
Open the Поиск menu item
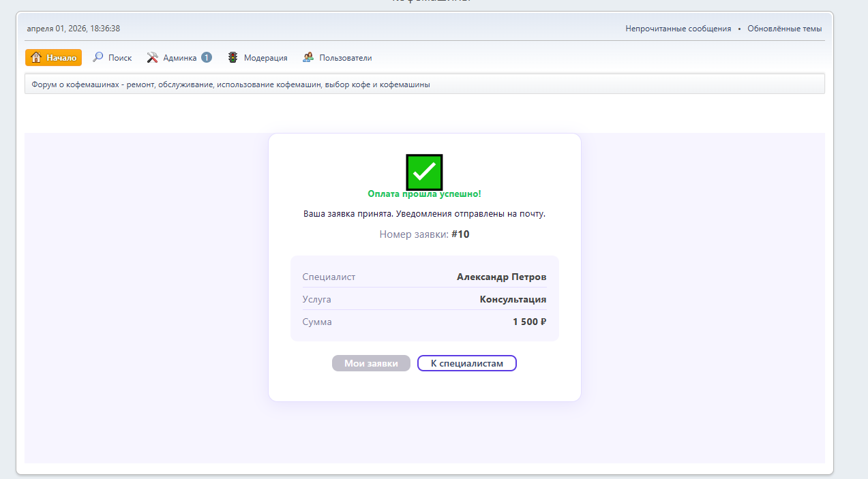coord(120,58)
